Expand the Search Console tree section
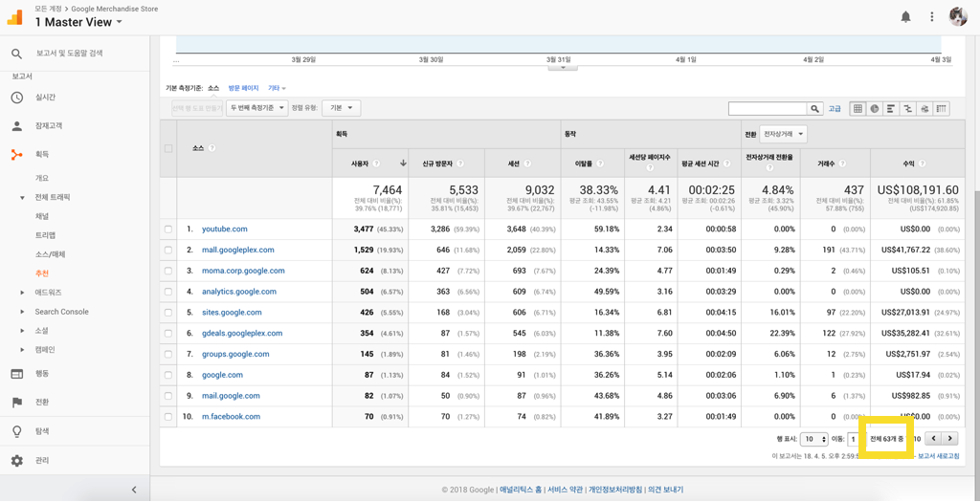Viewport: 980px width, 502px height. click(23, 312)
